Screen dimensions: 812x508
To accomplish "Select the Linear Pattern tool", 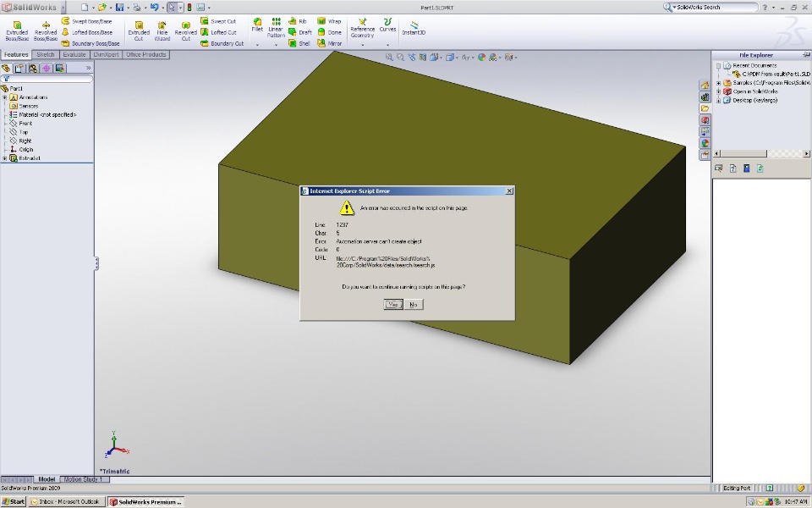I will coord(276,28).
